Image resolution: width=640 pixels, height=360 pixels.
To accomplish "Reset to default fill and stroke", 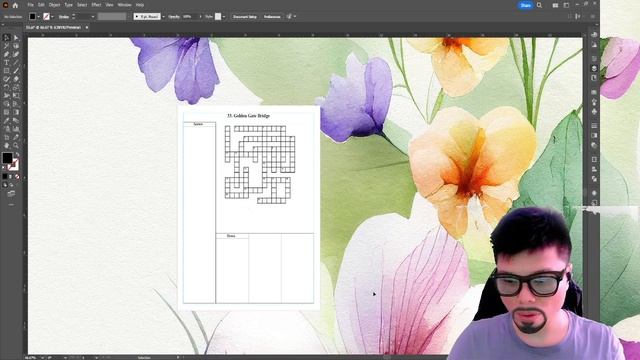I will [4, 167].
